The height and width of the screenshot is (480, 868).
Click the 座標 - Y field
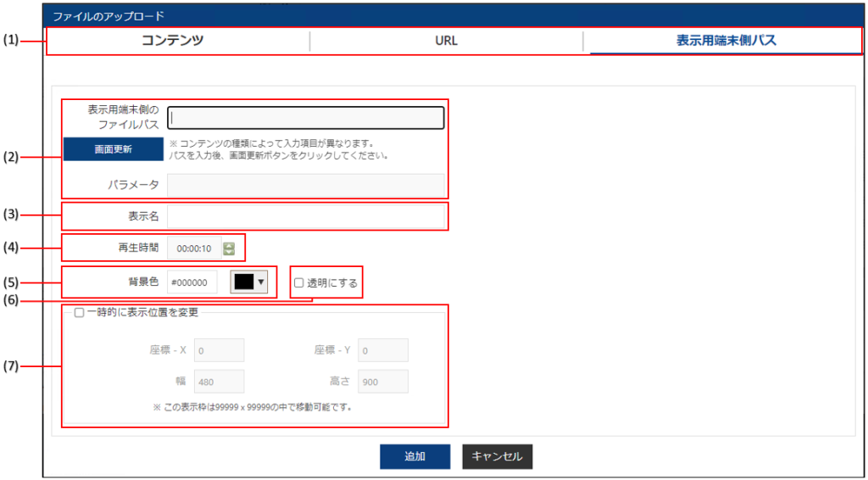[x=383, y=350]
